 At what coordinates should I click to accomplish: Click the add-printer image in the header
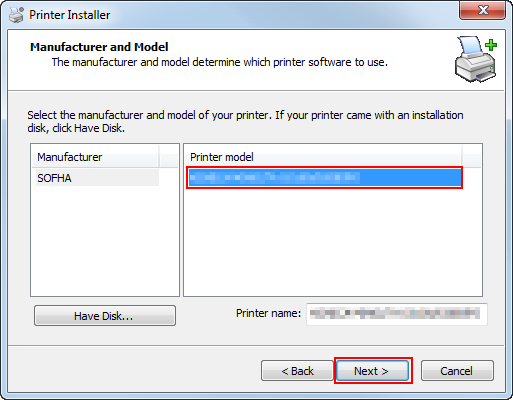click(476, 59)
